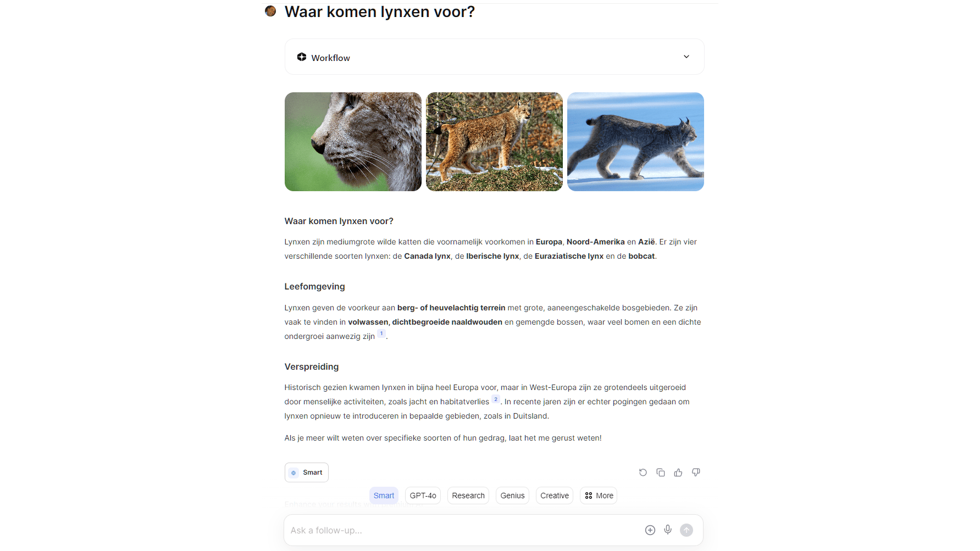The width and height of the screenshot is (980, 551).
Task: Select the Creative mode
Action: [555, 496]
